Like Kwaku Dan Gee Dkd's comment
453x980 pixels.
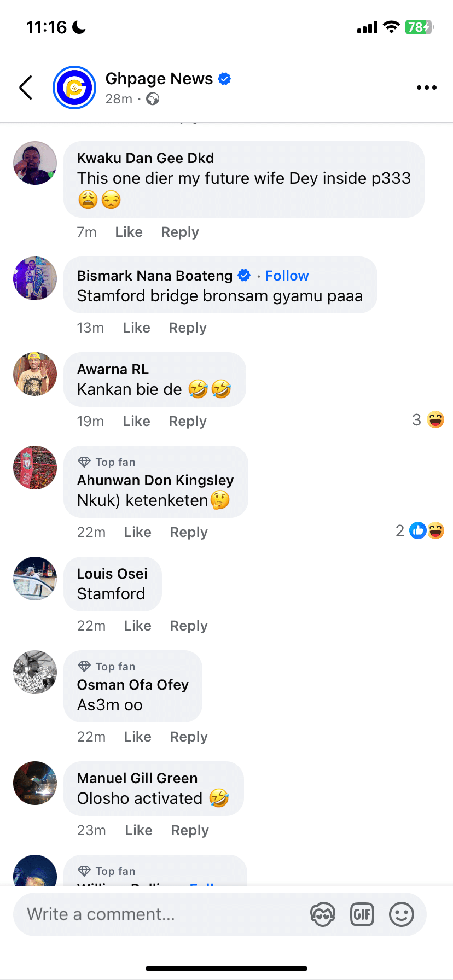[129, 232]
